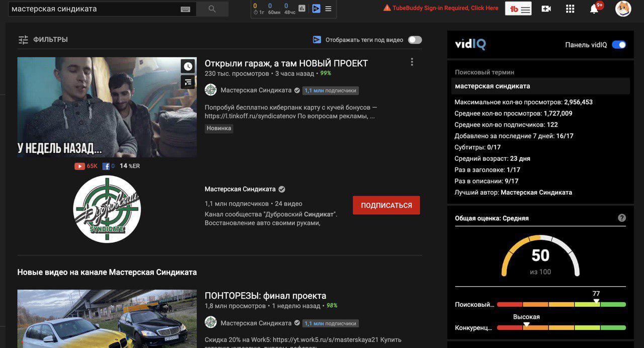644x348 pixels.
Task: Click '1,1 млн подписчики' badge of first video
Action: pyautogui.click(x=331, y=91)
